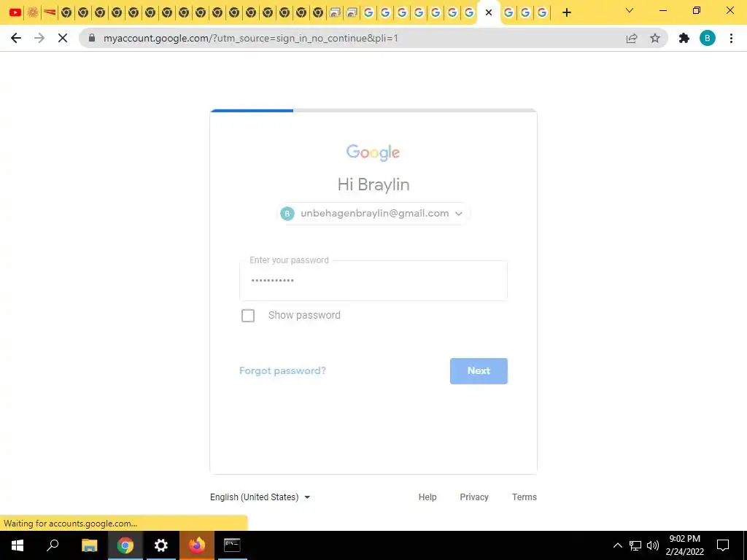Click the forward navigation arrow

tap(39, 38)
